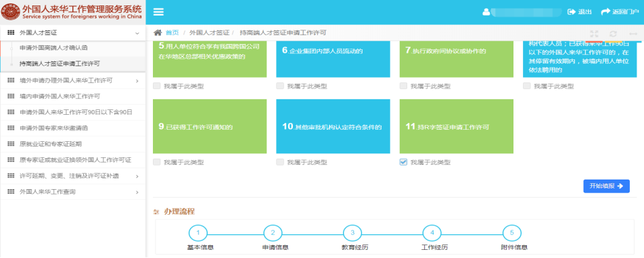Click grid icon beside 外国人来华工作查询

(x=11, y=192)
